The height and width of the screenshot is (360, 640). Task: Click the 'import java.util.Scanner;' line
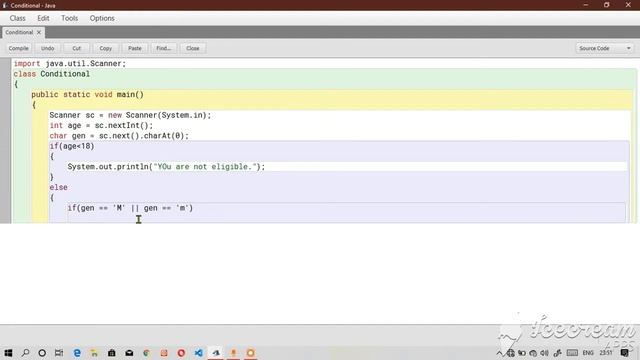[x=70, y=64]
